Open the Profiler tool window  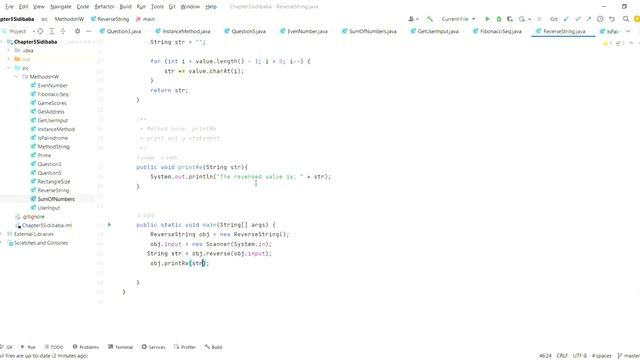pyautogui.click(x=185, y=347)
